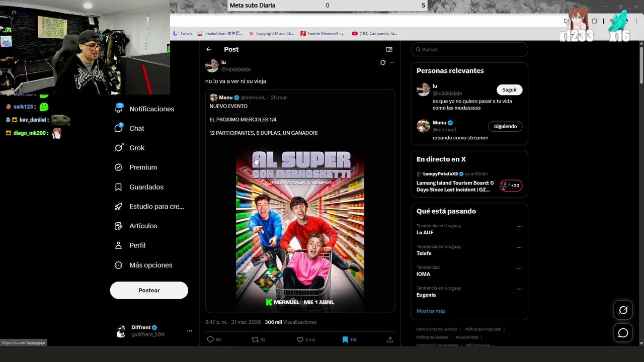Open the Política de cookies link
Screen dimensions: 644x362
click(432, 337)
